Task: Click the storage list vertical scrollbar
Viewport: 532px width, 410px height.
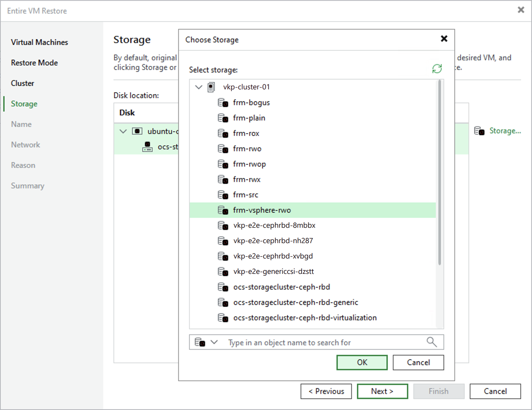Action: click(x=440, y=173)
